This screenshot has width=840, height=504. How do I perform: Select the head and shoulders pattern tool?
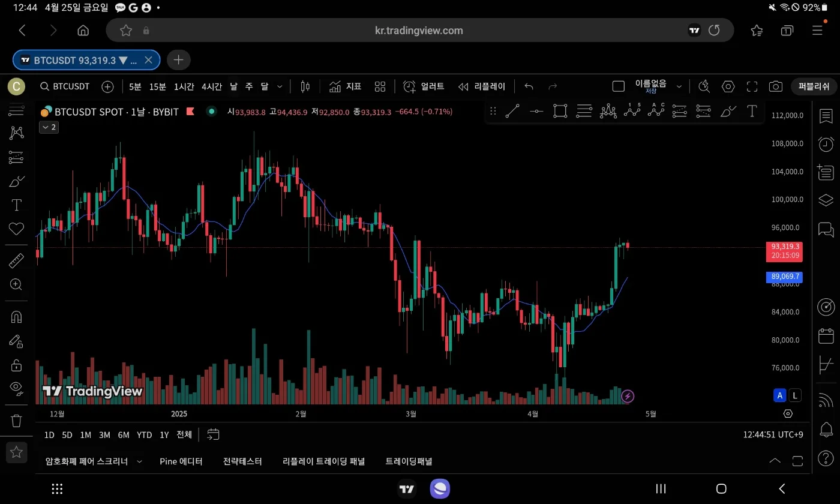point(608,111)
